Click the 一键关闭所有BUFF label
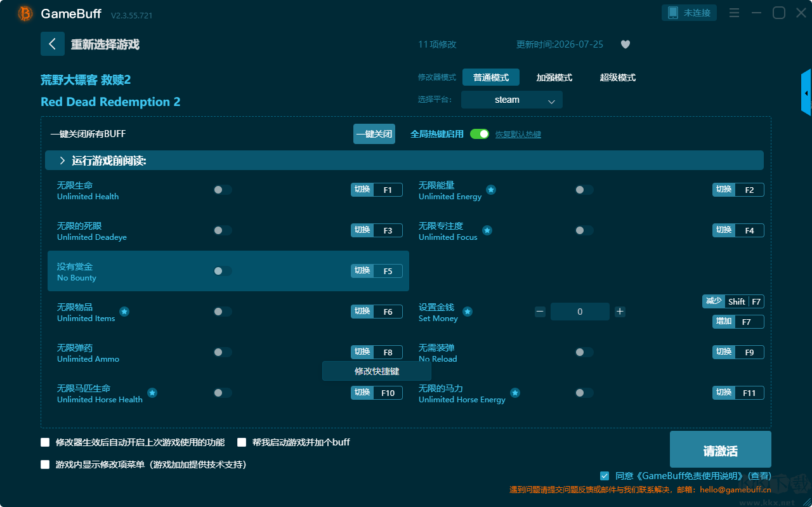The height and width of the screenshot is (507, 812). (88, 134)
